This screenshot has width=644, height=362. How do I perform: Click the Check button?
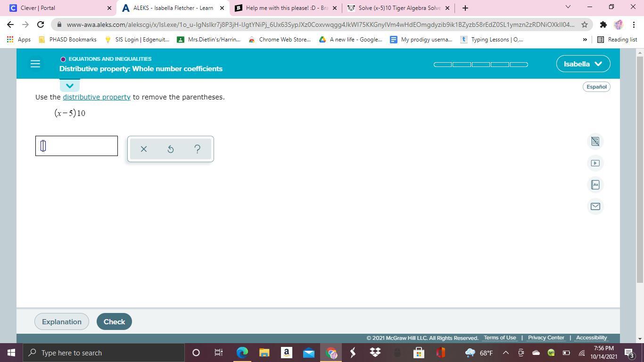pos(114,321)
